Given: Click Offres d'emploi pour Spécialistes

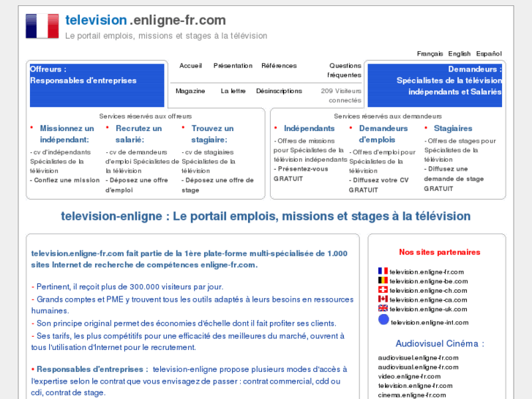Looking at the screenshot, I should [x=383, y=162].
